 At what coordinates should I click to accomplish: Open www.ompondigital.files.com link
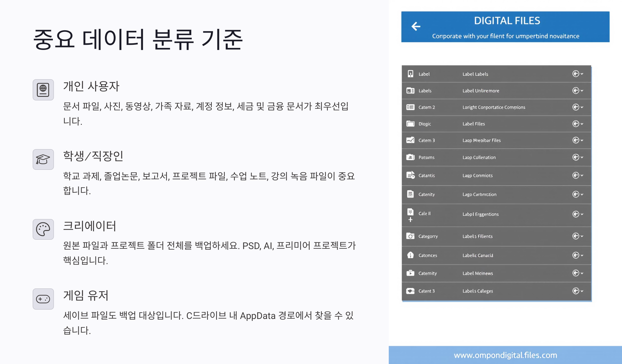(505, 355)
